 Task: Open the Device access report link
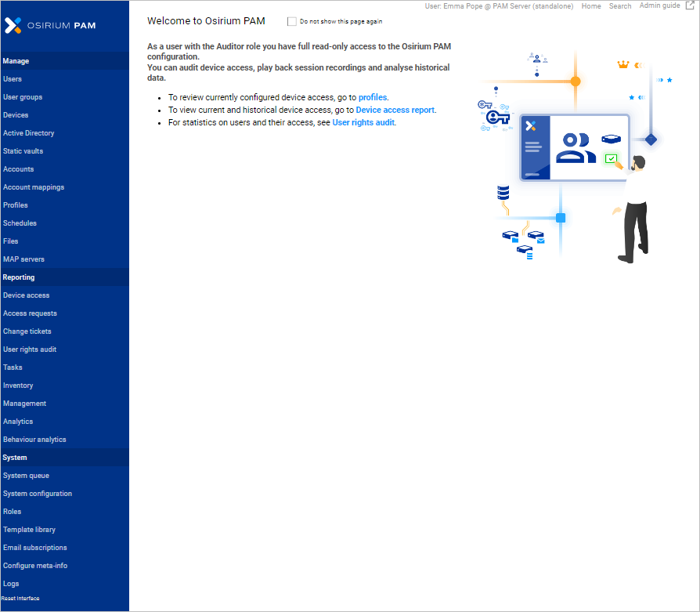point(395,110)
